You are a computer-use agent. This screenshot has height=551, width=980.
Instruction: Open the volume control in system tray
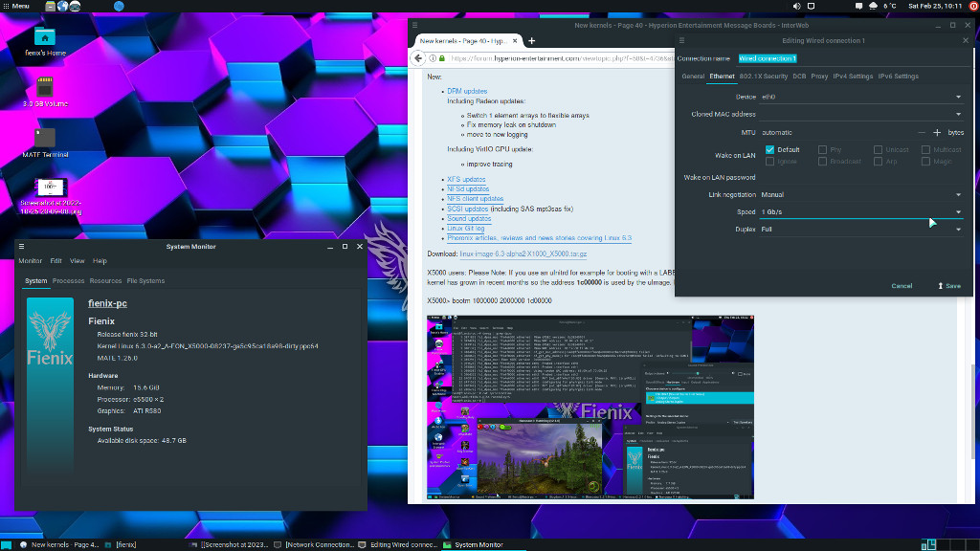[797, 7]
